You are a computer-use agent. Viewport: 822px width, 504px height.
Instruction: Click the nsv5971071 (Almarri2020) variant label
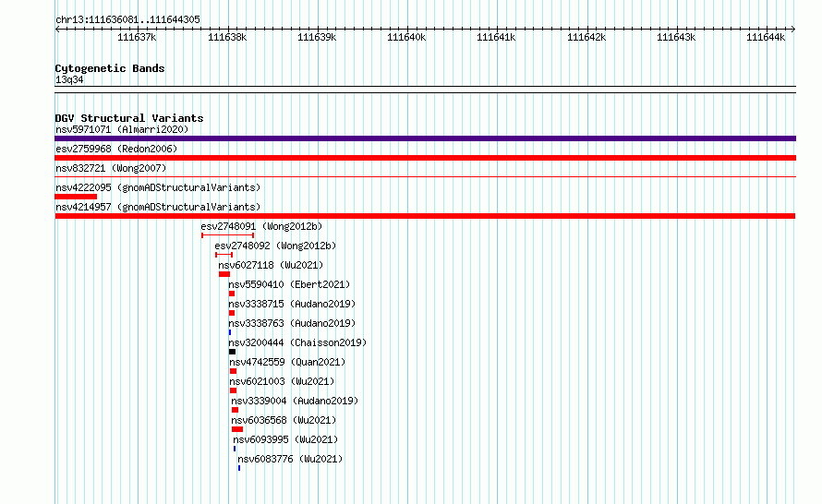[x=122, y=129]
